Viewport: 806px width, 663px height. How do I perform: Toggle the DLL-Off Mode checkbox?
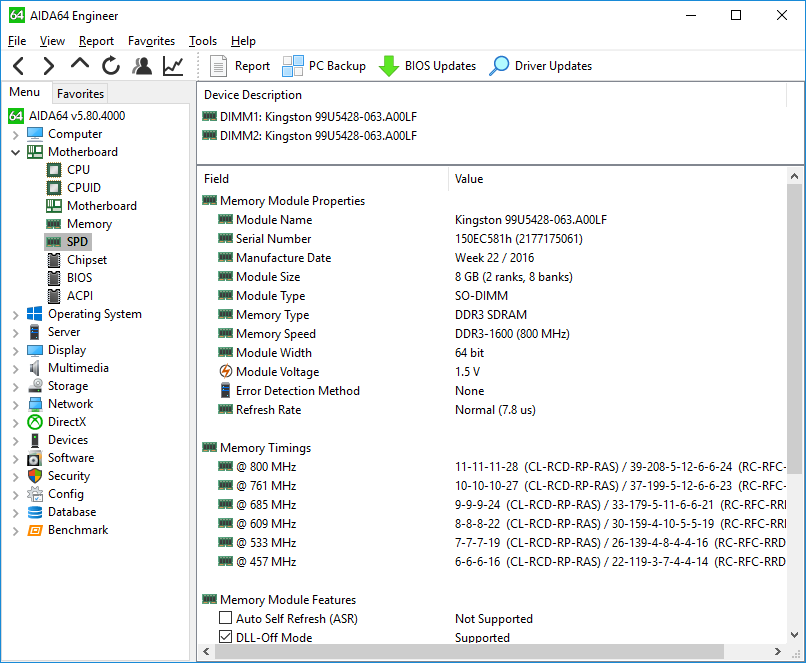pyautogui.click(x=225, y=637)
